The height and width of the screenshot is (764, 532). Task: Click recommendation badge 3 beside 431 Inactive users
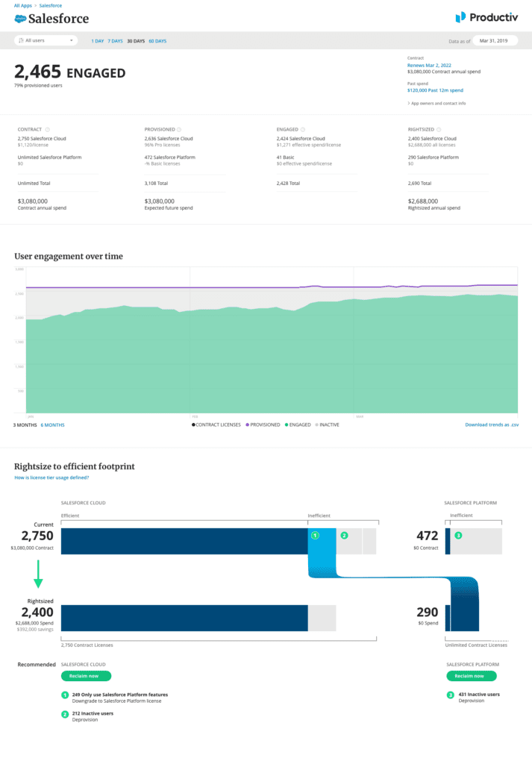click(450, 695)
